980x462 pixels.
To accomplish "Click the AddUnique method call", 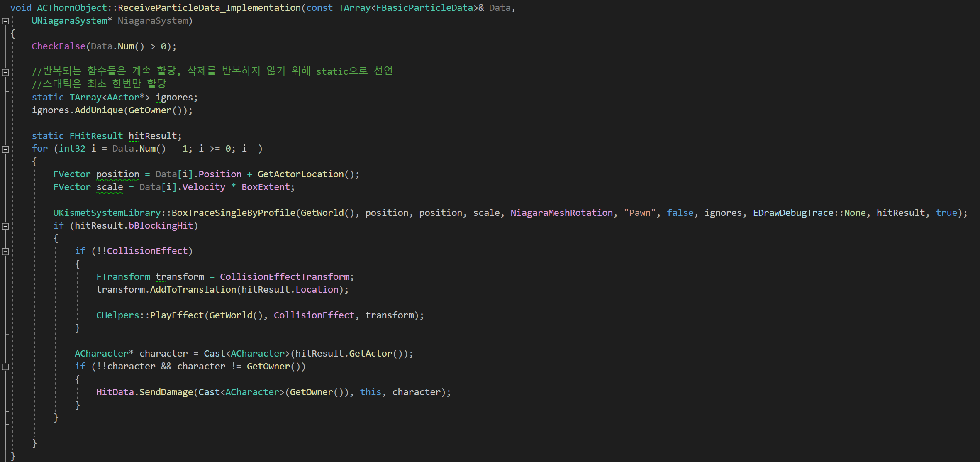I will coord(99,110).
